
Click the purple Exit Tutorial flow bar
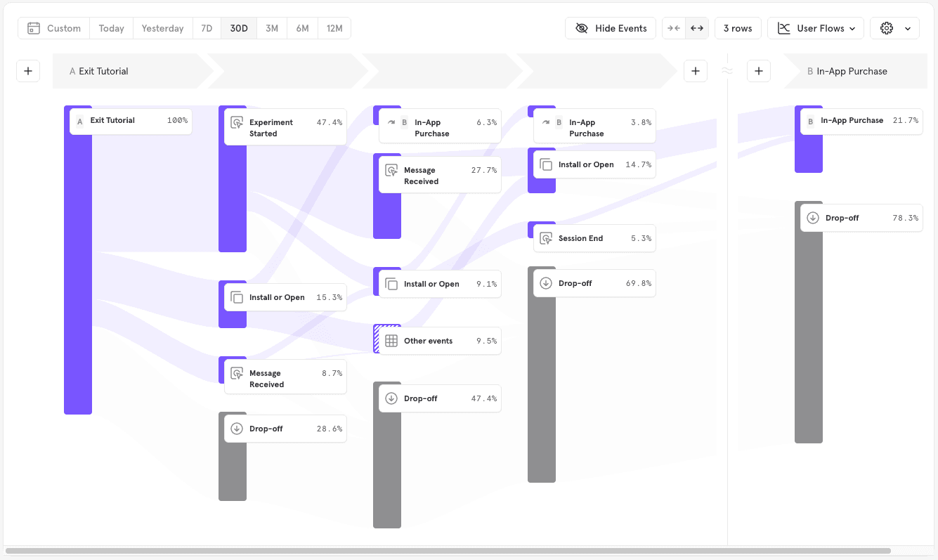pyautogui.click(x=77, y=281)
